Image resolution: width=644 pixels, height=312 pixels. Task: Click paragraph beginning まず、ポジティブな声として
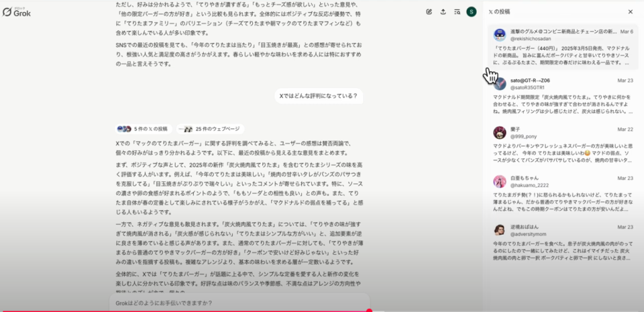(x=240, y=189)
